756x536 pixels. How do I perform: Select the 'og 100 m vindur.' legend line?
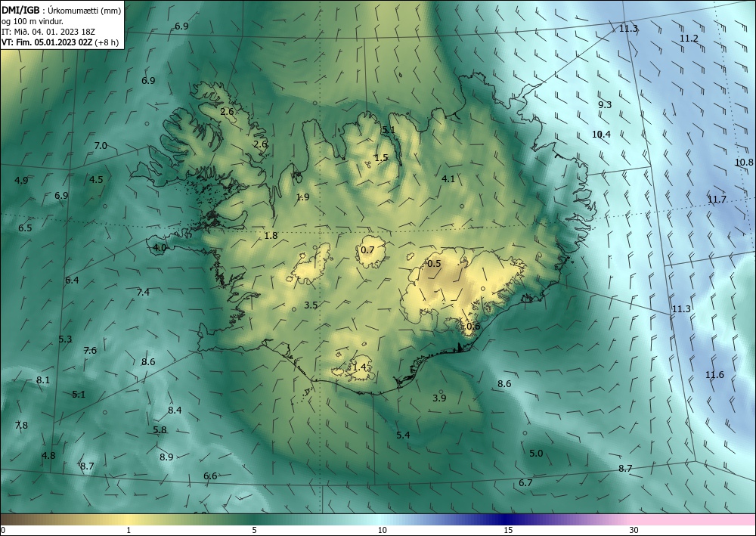[32, 20]
